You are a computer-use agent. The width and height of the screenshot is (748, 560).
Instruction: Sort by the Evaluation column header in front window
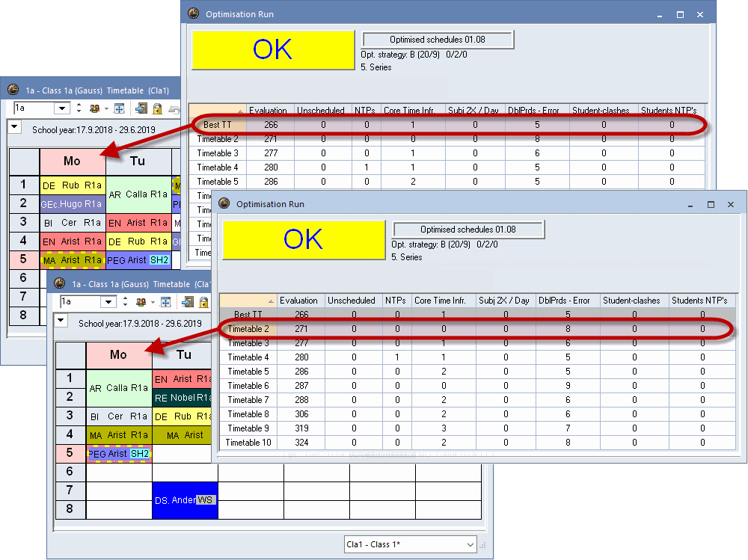pos(298,301)
